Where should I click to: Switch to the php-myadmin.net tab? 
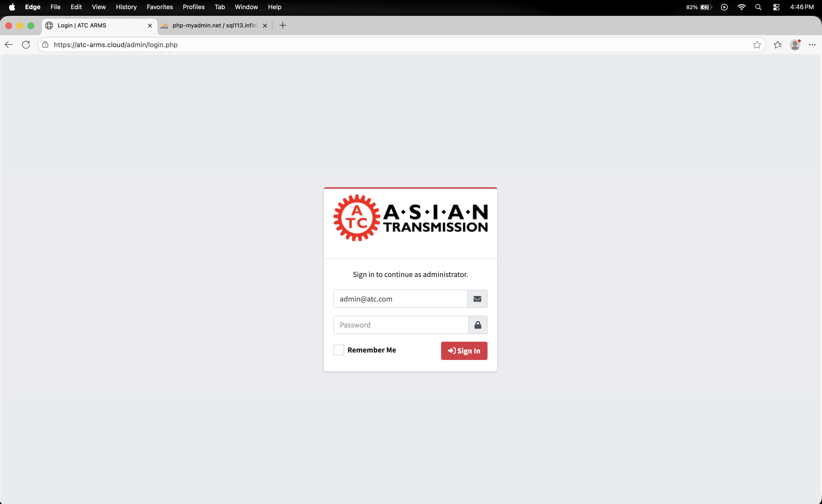tap(213, 25)
